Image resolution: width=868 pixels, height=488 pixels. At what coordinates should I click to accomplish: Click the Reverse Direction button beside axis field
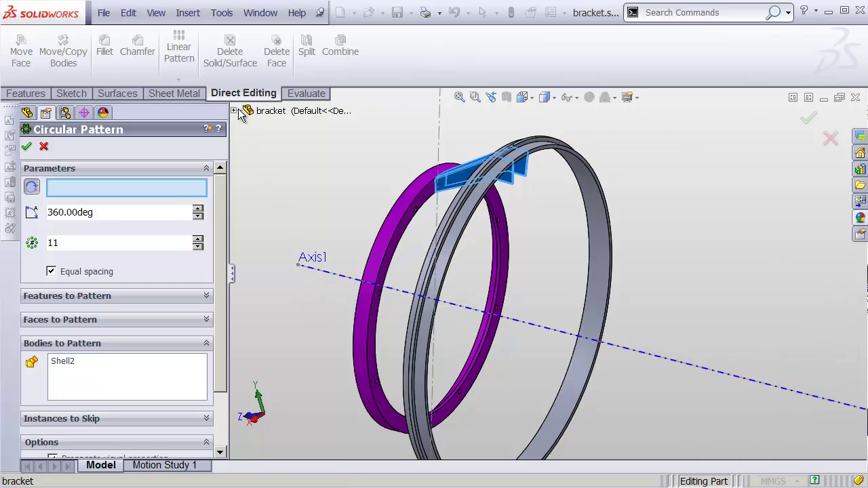pyautogui.click(x=32, y=187)
